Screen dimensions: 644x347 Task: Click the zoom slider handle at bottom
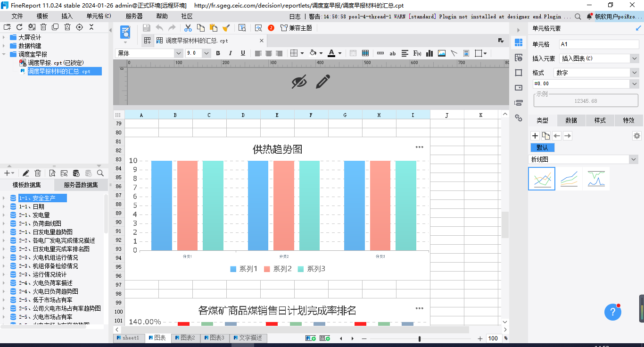point(419,339)
